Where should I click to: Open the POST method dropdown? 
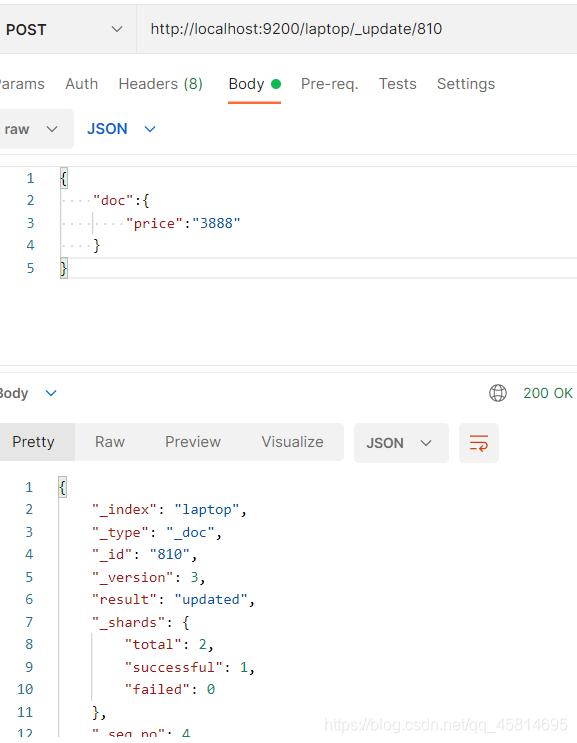64,29
